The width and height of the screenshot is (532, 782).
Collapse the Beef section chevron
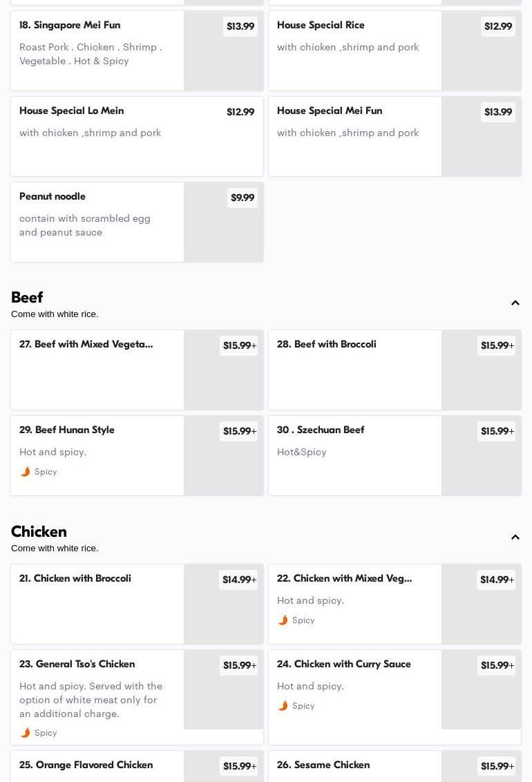pos(515,303)
